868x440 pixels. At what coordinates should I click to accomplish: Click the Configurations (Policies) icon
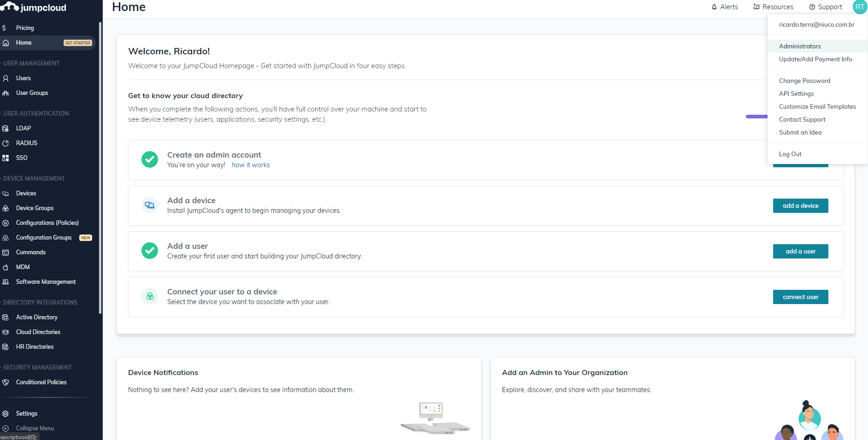point(6,223)
